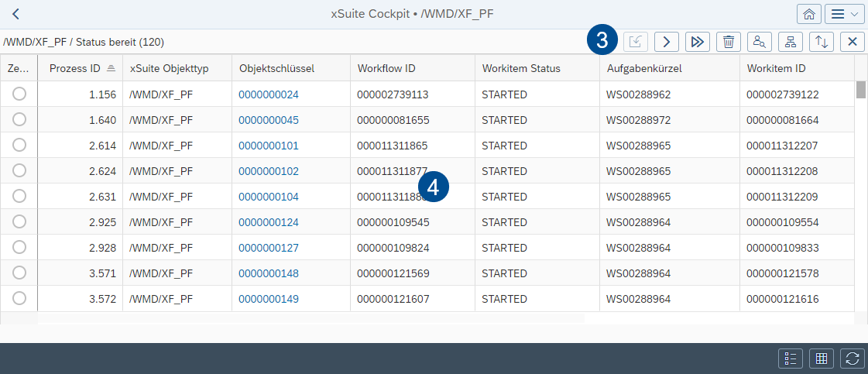
Task: Click the single right-arrow next step icon
Action: click(x=667, y=42)
